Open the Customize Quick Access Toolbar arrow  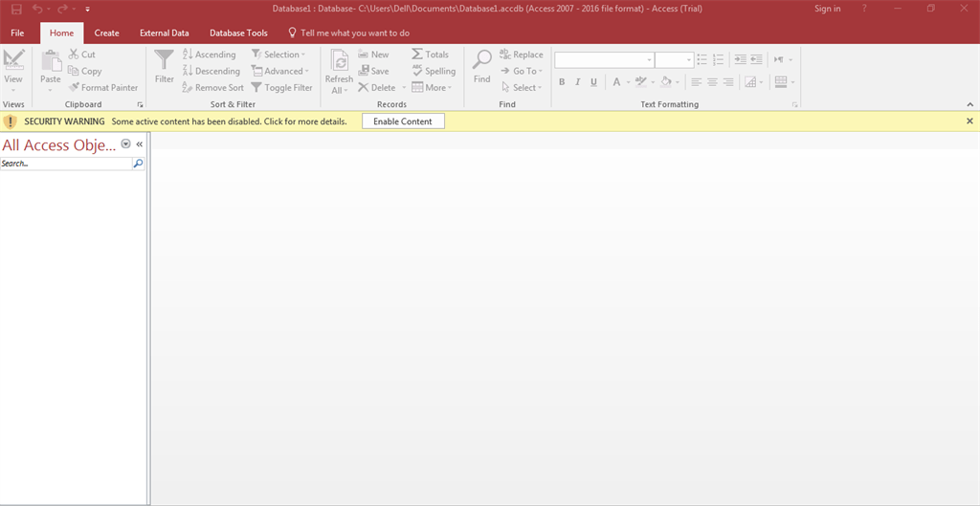(x=87, y=10)
